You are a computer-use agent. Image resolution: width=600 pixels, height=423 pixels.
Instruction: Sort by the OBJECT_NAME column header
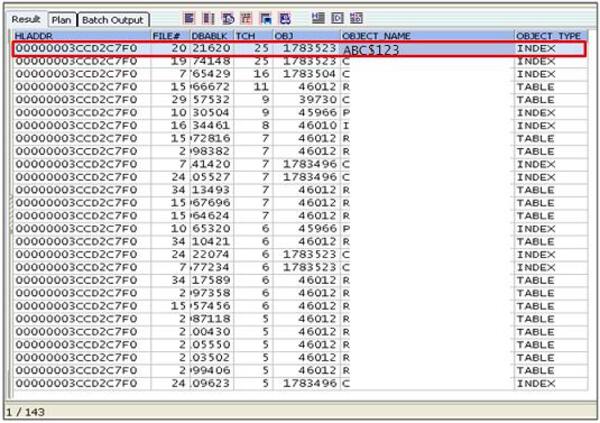427,36
